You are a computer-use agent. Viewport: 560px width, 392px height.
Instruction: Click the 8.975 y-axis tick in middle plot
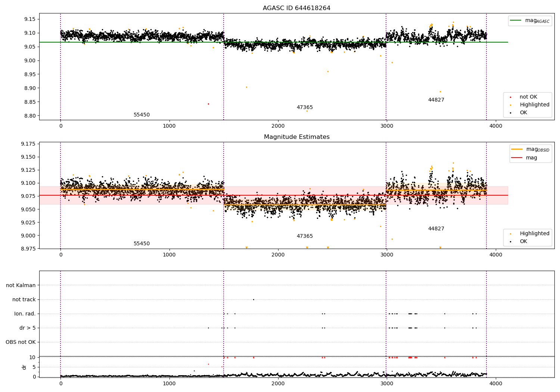coord(28,249)
